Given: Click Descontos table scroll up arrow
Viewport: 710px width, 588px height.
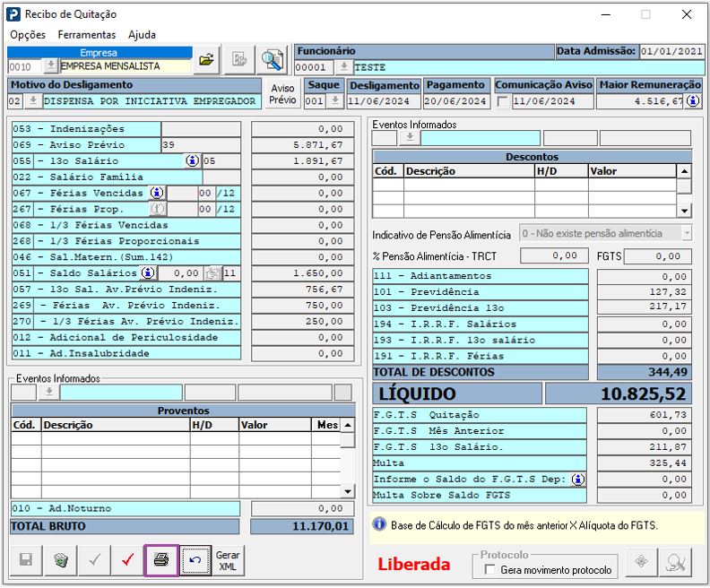Looking at the screenshot, I should [x=684, y=171].
